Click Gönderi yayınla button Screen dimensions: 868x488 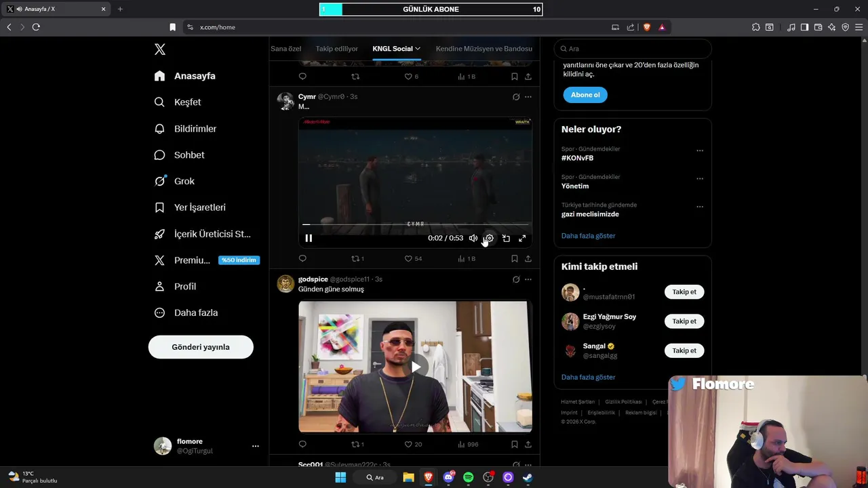201,347
